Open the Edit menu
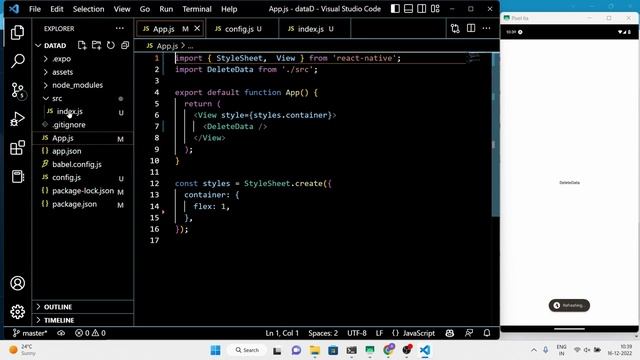Screen dimensions: 640x360 pos(57,9)
